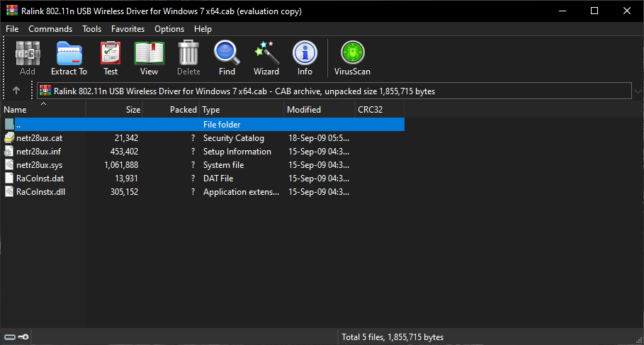The height and width of the screenshot is (345, 644).
Task: Open the Commands menu
Action: pyautogui.click(x=50, y=29)
